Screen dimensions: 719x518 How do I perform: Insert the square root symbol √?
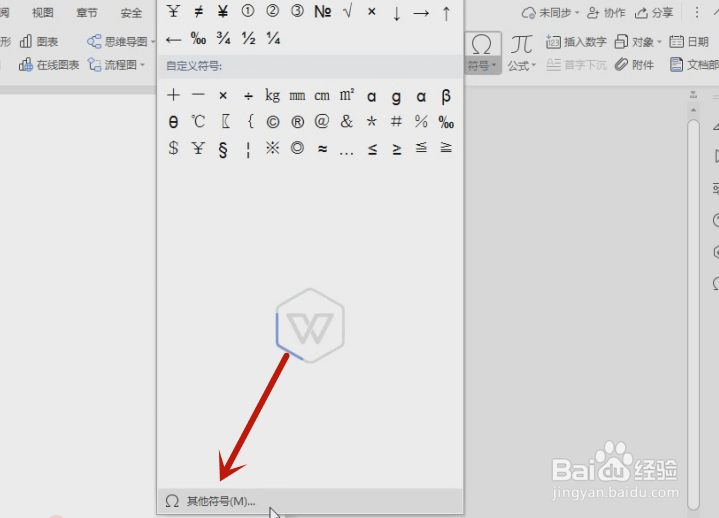(348, 11)
